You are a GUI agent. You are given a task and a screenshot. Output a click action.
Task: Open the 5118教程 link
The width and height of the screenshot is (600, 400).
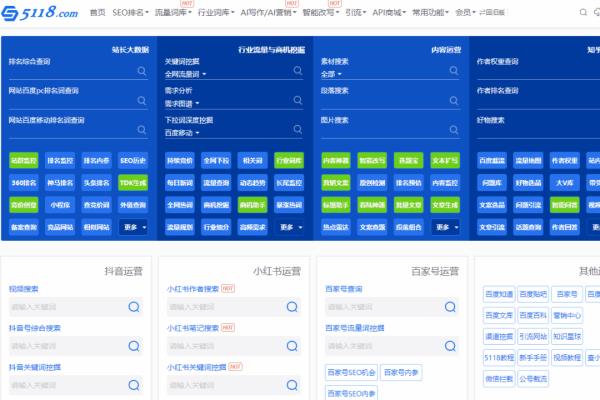click(499, 358)
